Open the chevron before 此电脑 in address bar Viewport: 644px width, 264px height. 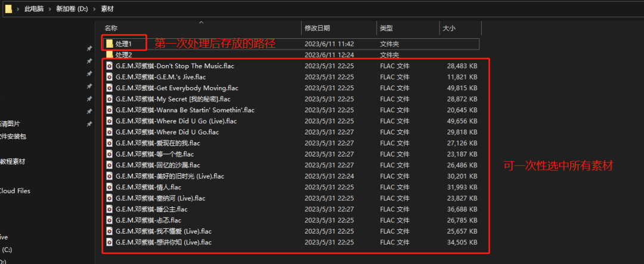coord(18,8)
